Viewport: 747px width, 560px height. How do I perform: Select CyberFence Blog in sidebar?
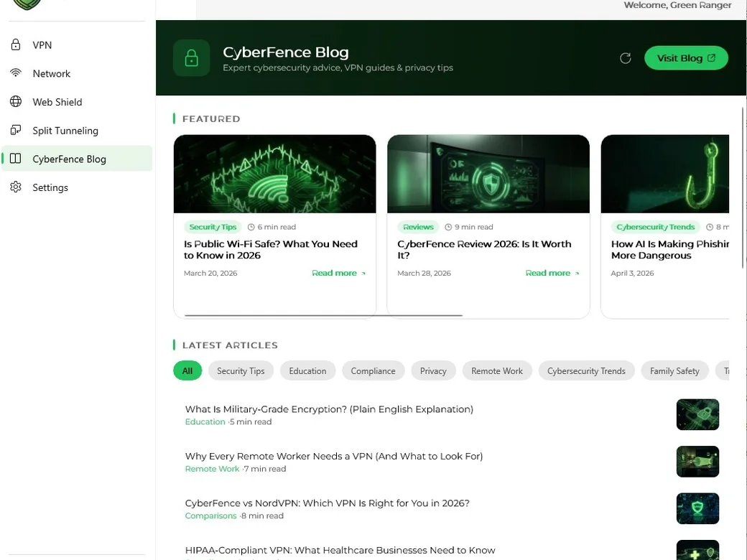point(77,159)
